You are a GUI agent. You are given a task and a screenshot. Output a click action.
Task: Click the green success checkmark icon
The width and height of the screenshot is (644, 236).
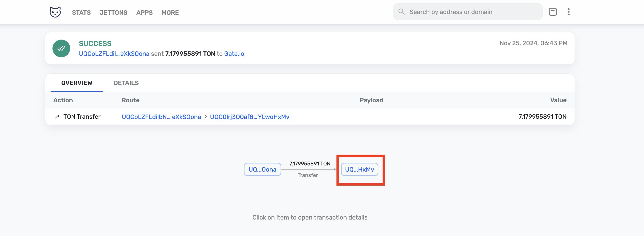click(x=61, y=48)
